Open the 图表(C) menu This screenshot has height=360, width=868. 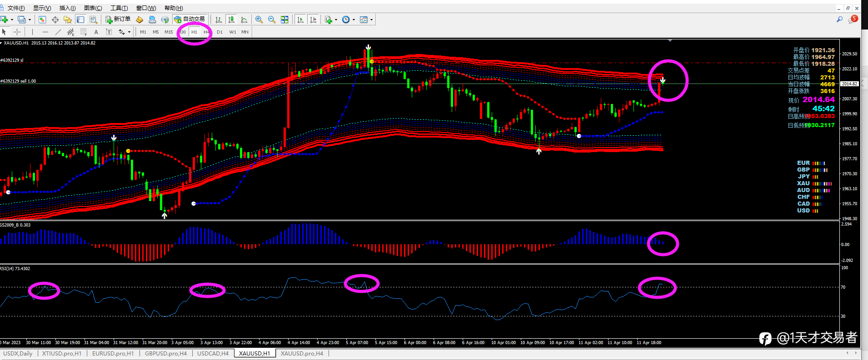pos(93,8)
